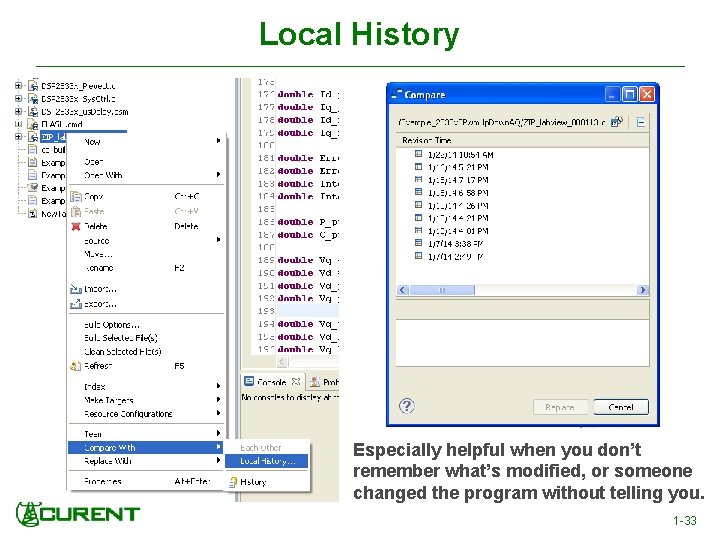
Task: Choose Local History submenu item
Action: tap(266, 461)
